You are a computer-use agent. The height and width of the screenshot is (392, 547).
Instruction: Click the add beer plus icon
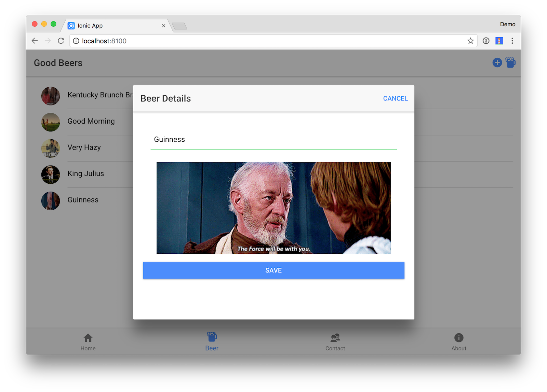(497, 62)
